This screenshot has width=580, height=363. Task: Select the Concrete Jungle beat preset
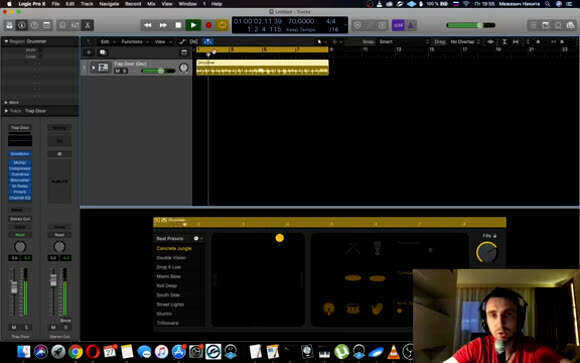(x=174, y=248)
